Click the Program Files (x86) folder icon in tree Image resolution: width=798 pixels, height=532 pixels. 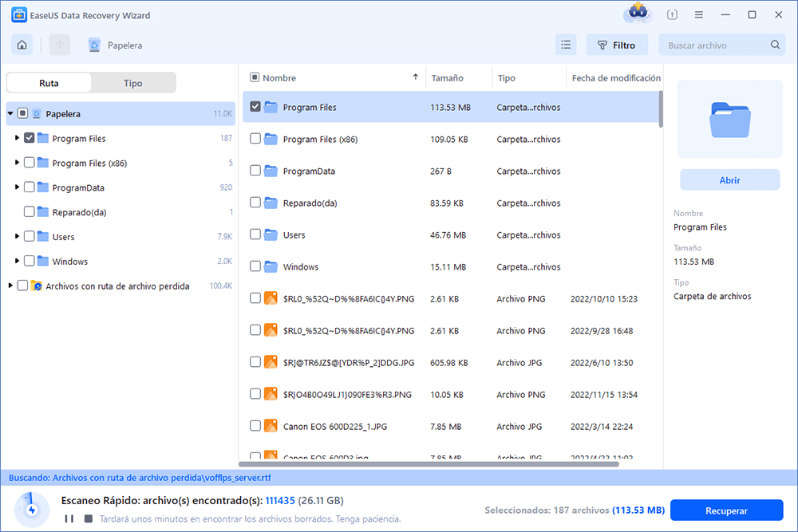click(43, 163)
